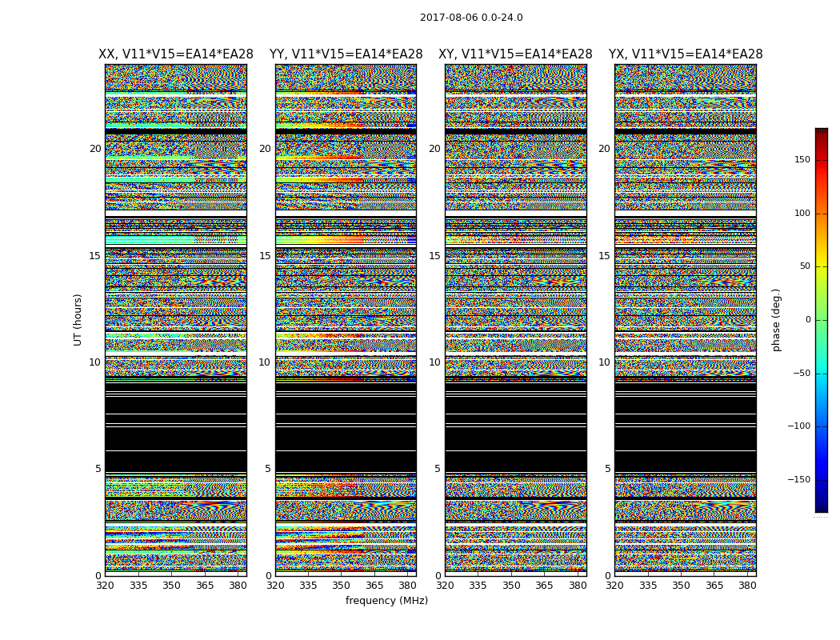
Task: Click the 20 hour tick of XX panel
Action: tap(95, 149)
